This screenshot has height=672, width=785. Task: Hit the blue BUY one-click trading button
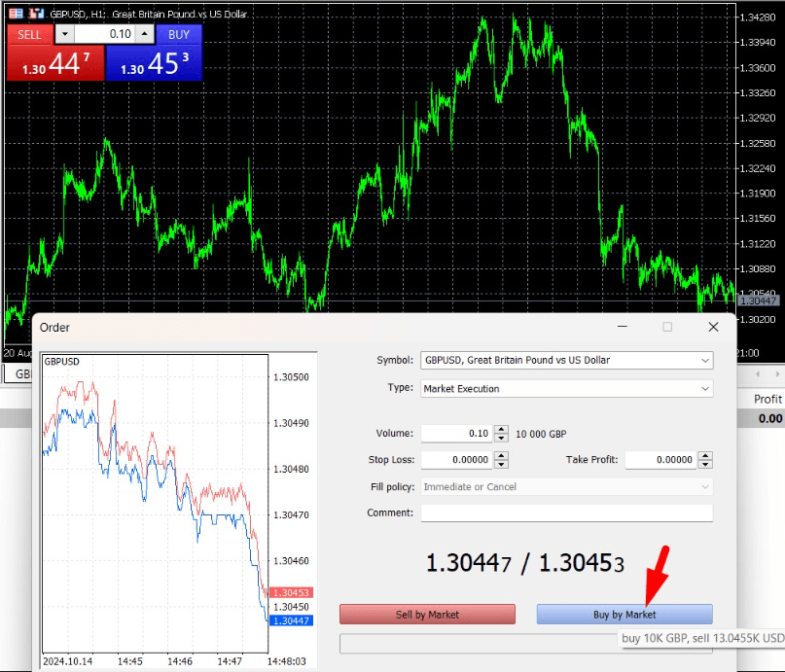tap(179, 34)
